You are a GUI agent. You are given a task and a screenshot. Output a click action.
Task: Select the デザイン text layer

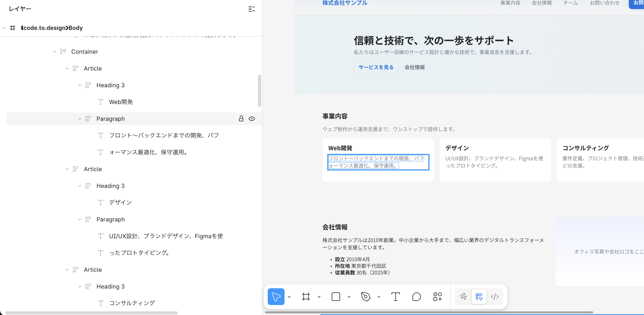tap(120, 203)
